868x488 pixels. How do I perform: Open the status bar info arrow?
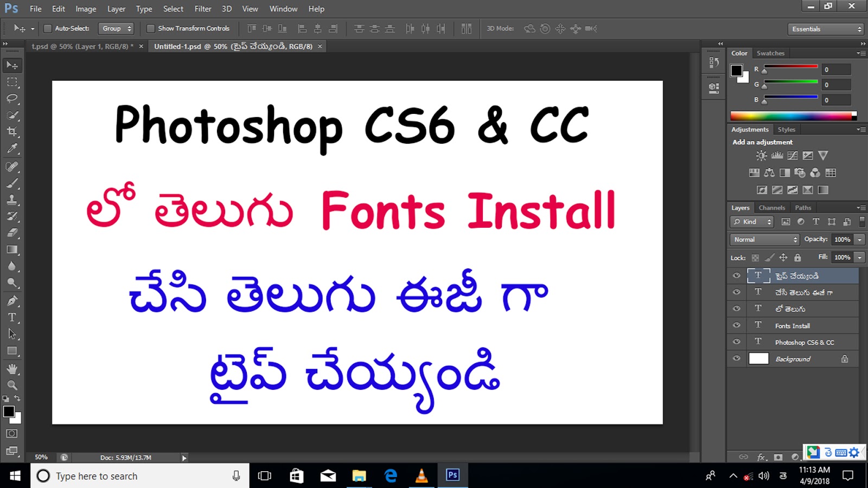pyautogui.click(x=184, y=458)
